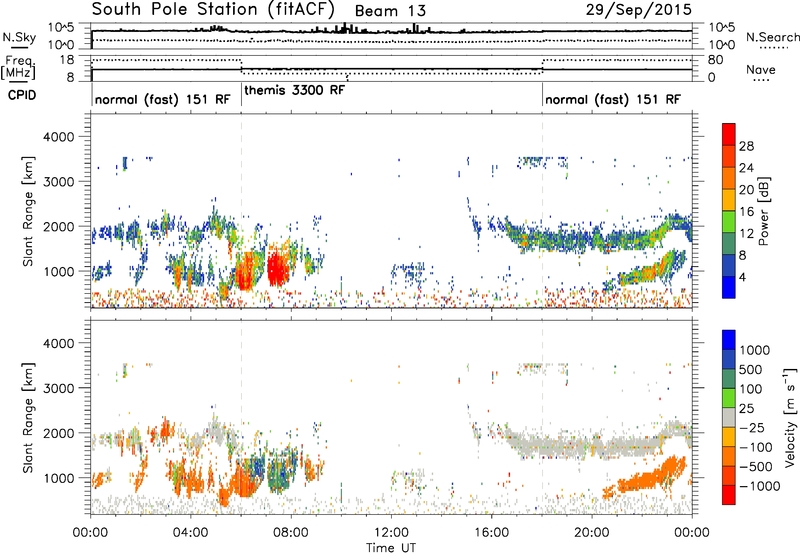800x554 pixels.
Task: Pick the red top segment of Power colorbar
Action: tap(729, 134)
